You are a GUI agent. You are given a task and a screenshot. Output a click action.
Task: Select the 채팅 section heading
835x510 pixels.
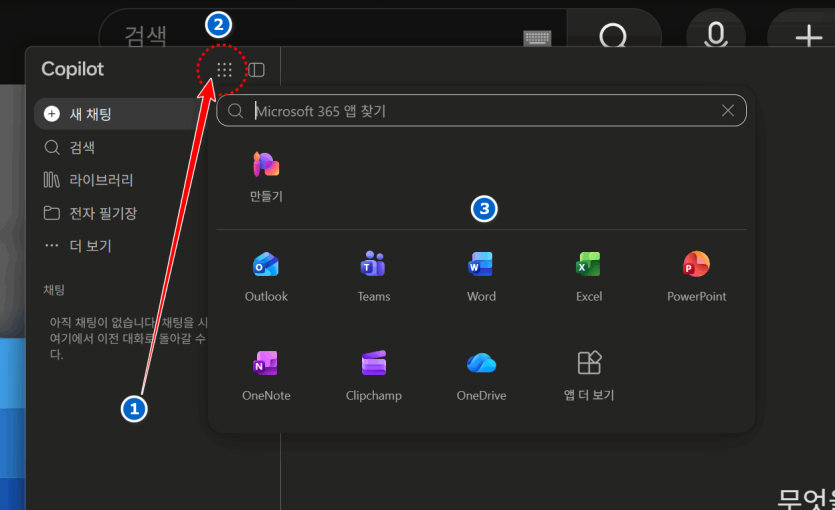point(54,290)
